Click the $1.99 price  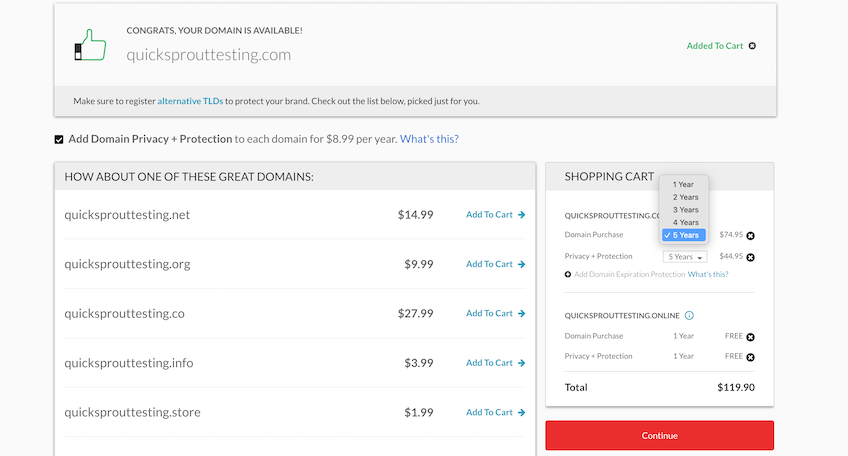419,412
